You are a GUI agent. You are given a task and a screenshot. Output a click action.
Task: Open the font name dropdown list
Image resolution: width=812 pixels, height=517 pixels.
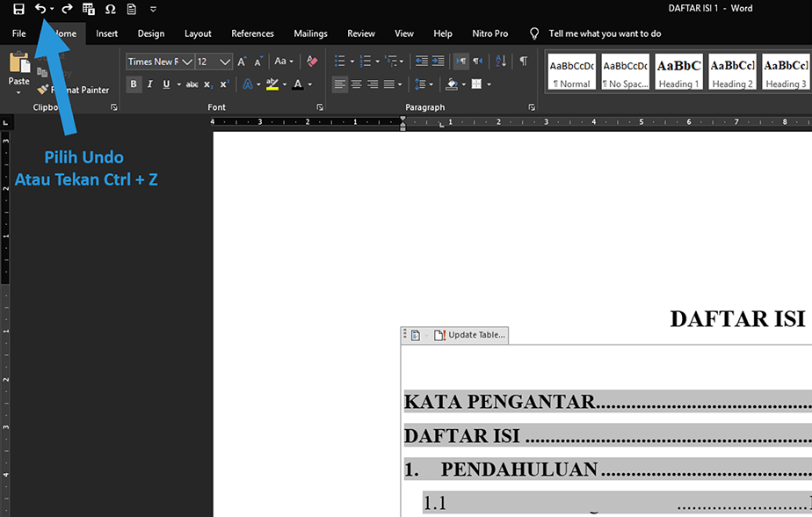pyautogui.click(x=187, y=62)
